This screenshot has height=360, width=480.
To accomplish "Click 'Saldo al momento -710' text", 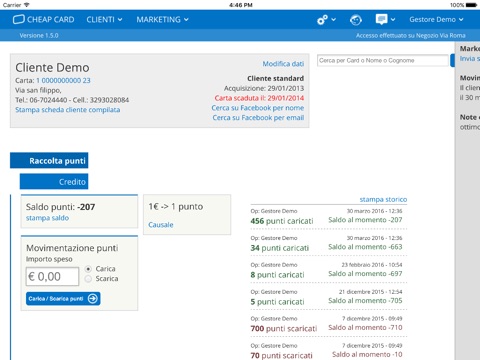I will click(x=365, y=328).
